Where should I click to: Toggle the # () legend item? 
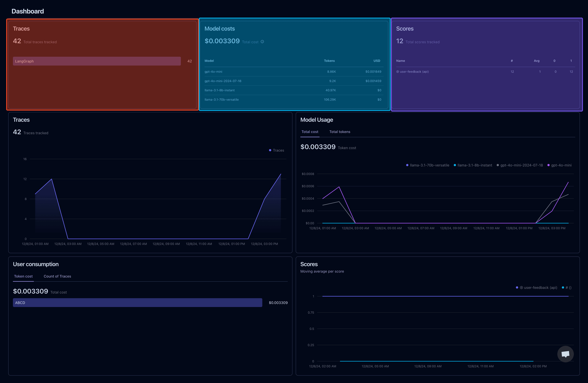click(567, 288)
